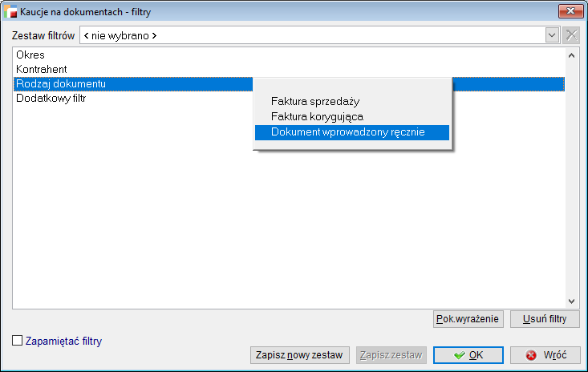
Task: Click the '< nie wybrano >' filter set field
Action: 311,35
